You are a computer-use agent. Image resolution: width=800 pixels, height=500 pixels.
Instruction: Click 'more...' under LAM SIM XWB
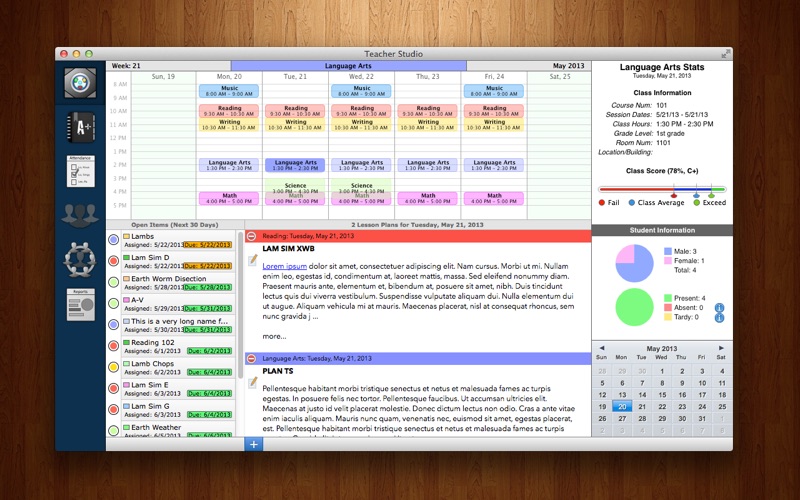pyautogui.click(x=274, y=337)
